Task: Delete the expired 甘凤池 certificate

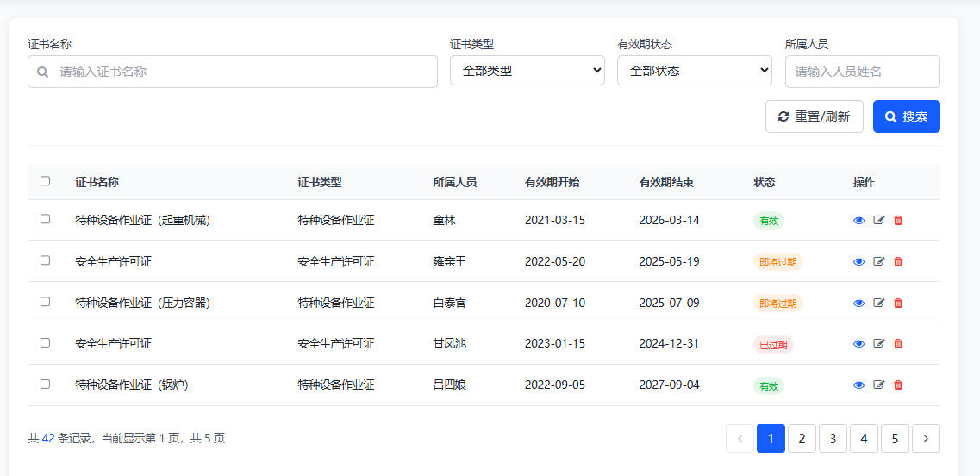Action: click(898, 344)
